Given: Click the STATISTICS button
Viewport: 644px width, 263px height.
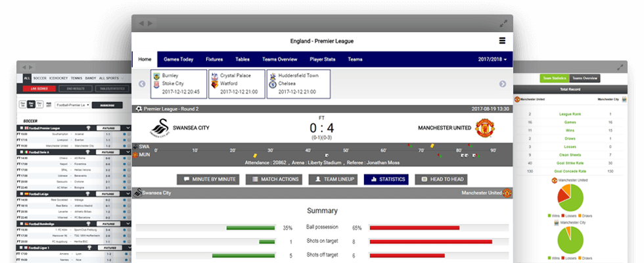Looking at the screenshot, I should 386,179.
